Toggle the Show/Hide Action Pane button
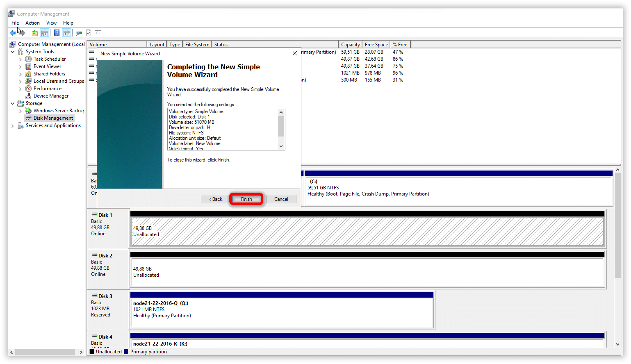 (67, 33)
